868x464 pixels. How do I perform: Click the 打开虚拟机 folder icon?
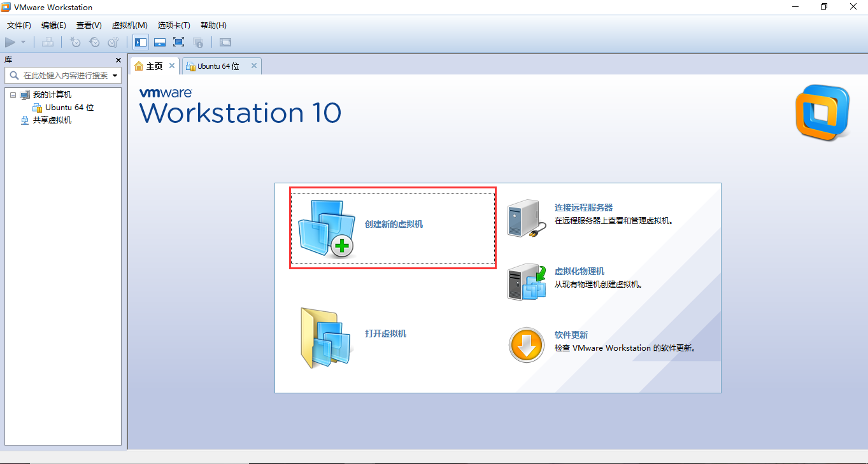click(x=327, y=337)
